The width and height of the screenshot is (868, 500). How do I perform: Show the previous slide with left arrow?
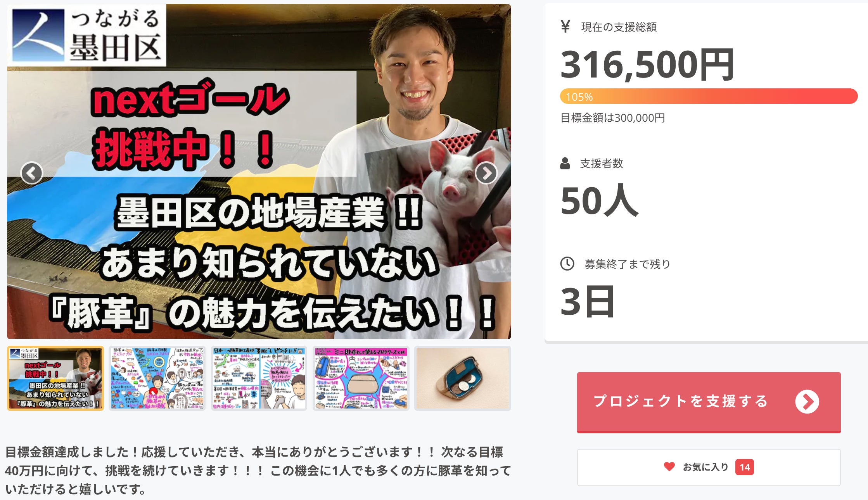click(x=32, y=173)
